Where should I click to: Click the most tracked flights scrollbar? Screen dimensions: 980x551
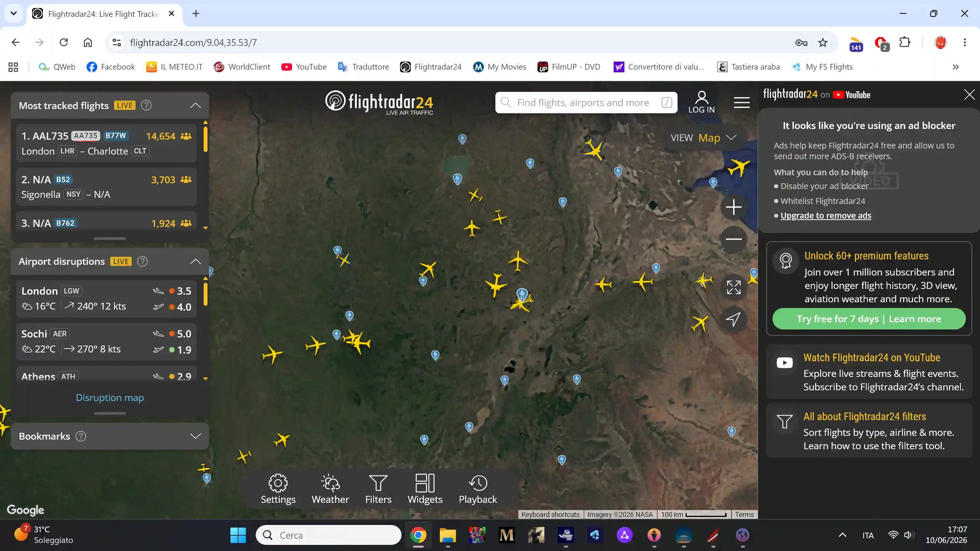pyautogui.click(x=206, y=140)
